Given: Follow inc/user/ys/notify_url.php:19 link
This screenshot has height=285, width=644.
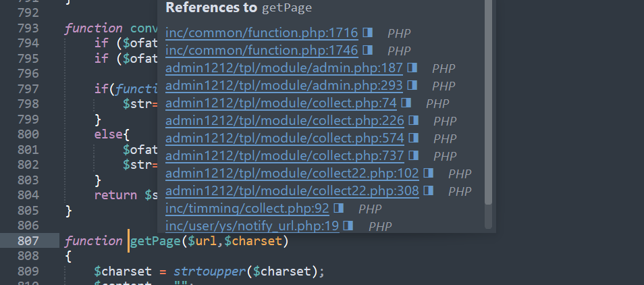Looking at the screenshot, I should [x=252, y=226].
